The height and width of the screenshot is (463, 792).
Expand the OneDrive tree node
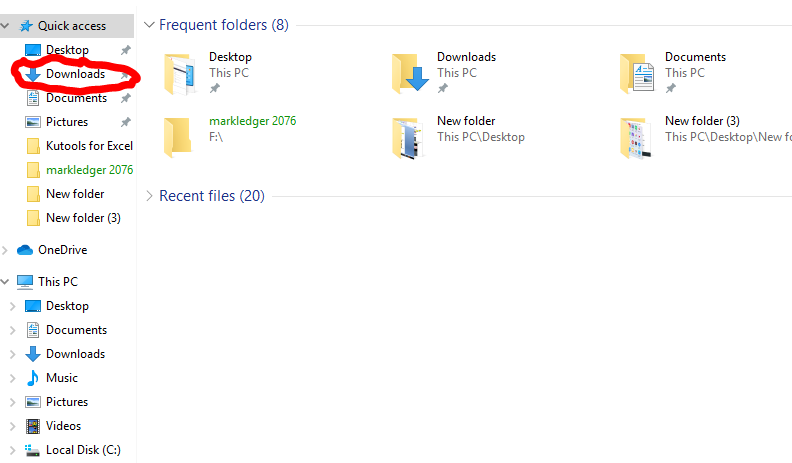point(5,250)
